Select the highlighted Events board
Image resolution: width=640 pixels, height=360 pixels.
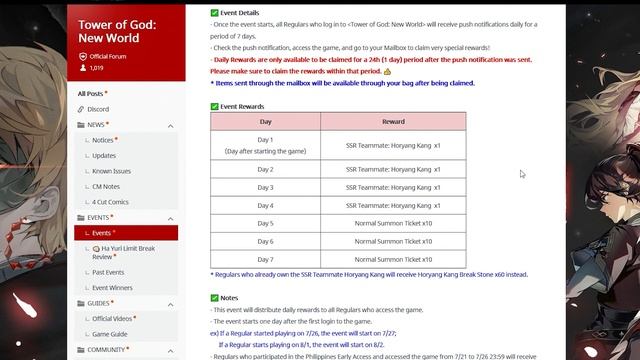[126, 233]
